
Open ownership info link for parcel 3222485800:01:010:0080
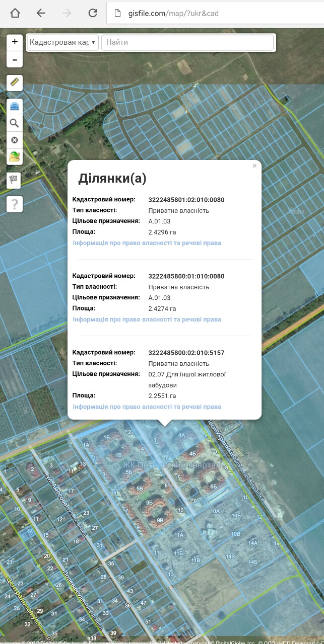147,319
